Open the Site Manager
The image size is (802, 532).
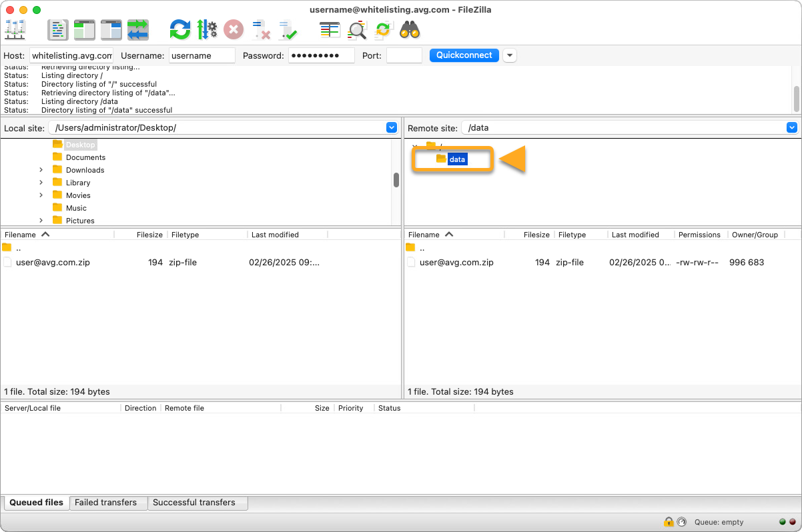coord(15,30)
